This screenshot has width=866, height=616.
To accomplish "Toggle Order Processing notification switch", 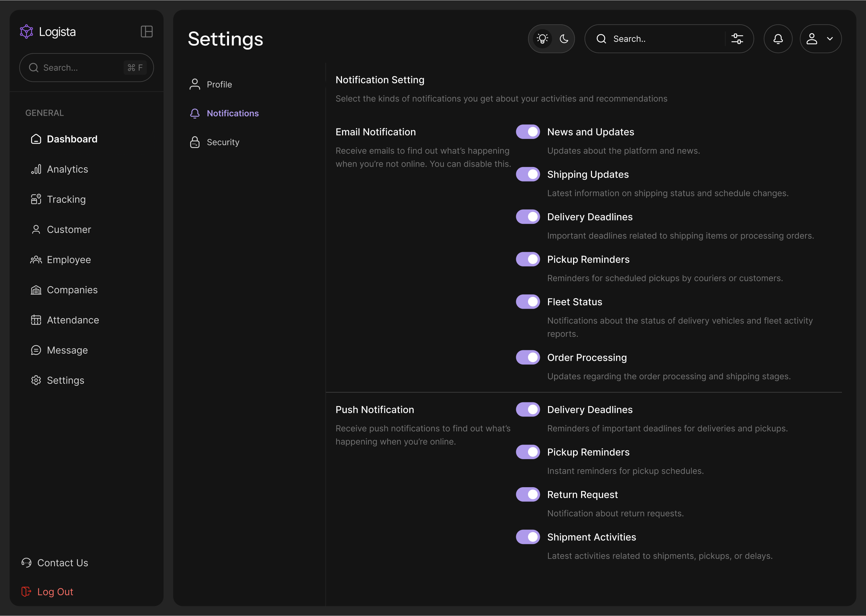I will pyautogui.click(x=528, y=357).
